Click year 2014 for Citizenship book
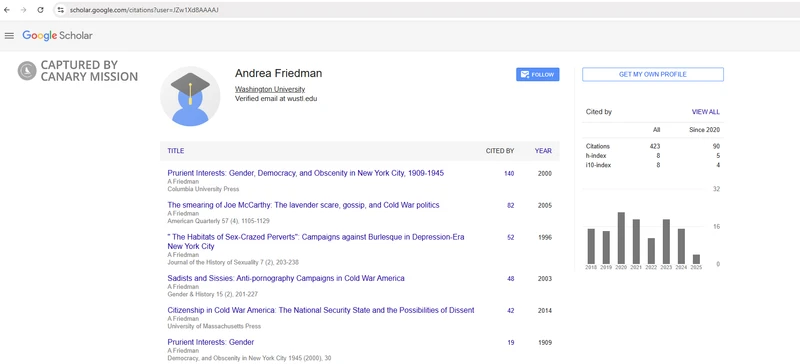 pyautogui.click(x=544, y=310)
